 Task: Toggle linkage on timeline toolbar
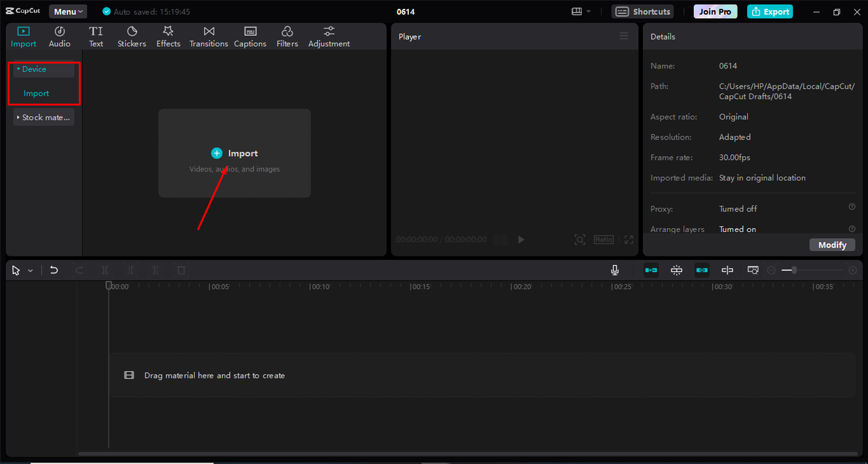point(702,270)
